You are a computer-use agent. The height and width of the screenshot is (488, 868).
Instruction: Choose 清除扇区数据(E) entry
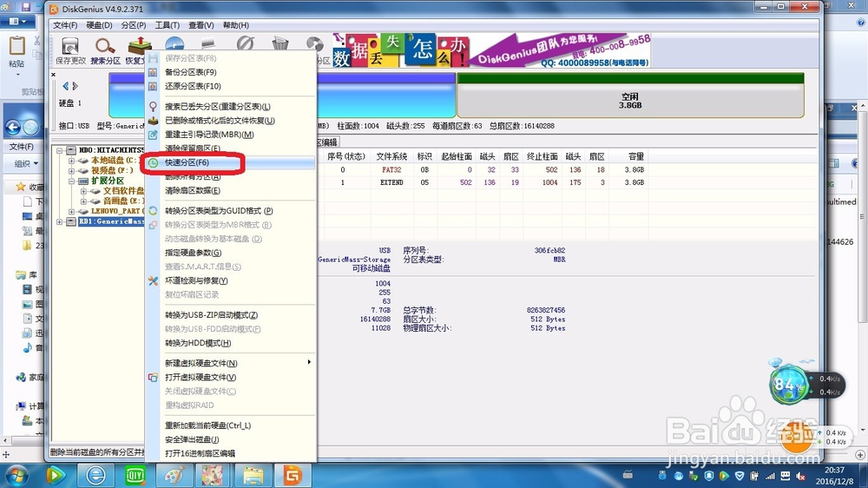point(231,190)
